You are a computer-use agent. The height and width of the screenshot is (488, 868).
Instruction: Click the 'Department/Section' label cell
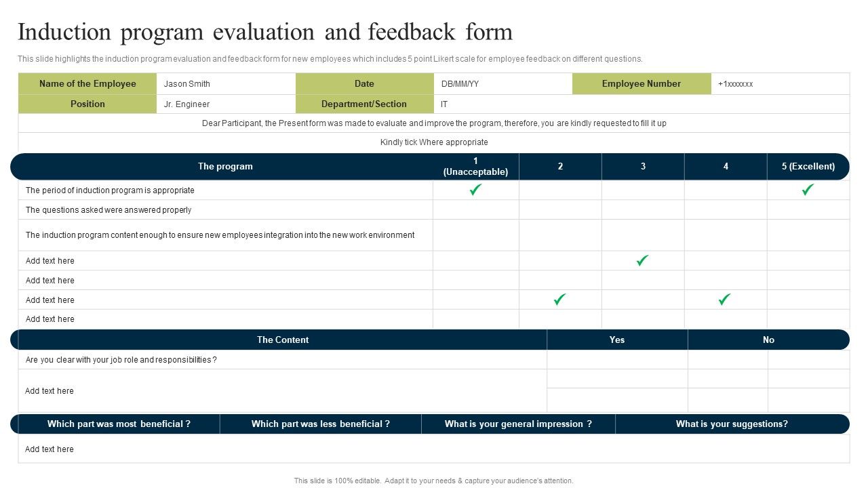coord(364,104)
